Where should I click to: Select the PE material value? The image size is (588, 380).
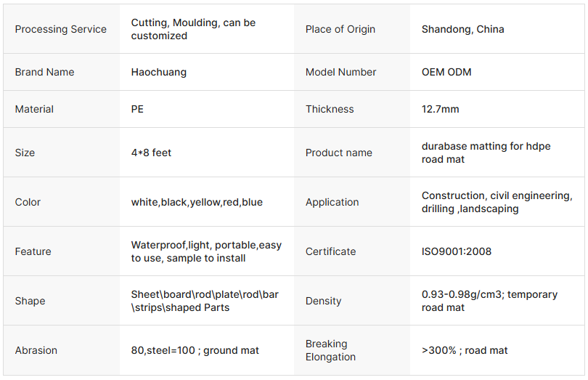pos(137,109)
